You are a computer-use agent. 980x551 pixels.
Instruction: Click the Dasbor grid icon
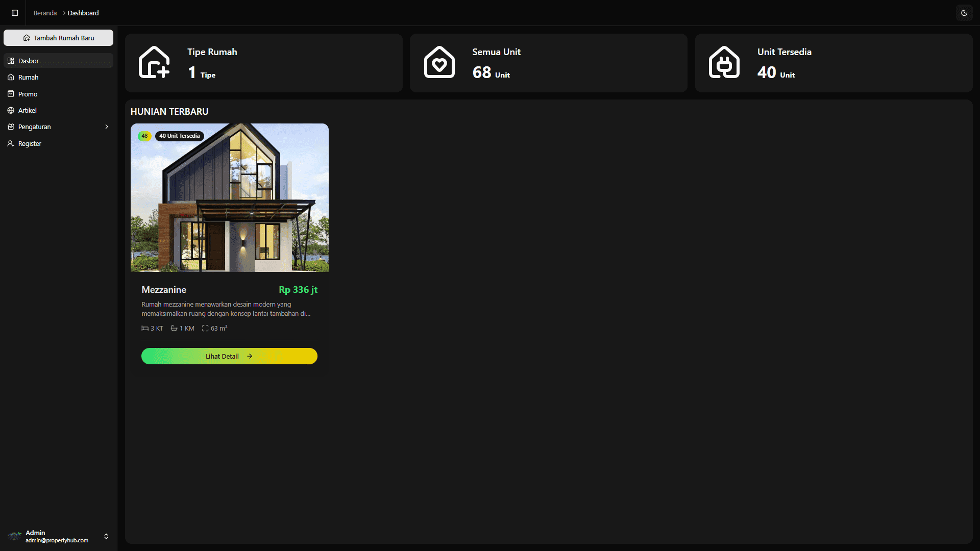coord(11,61)
